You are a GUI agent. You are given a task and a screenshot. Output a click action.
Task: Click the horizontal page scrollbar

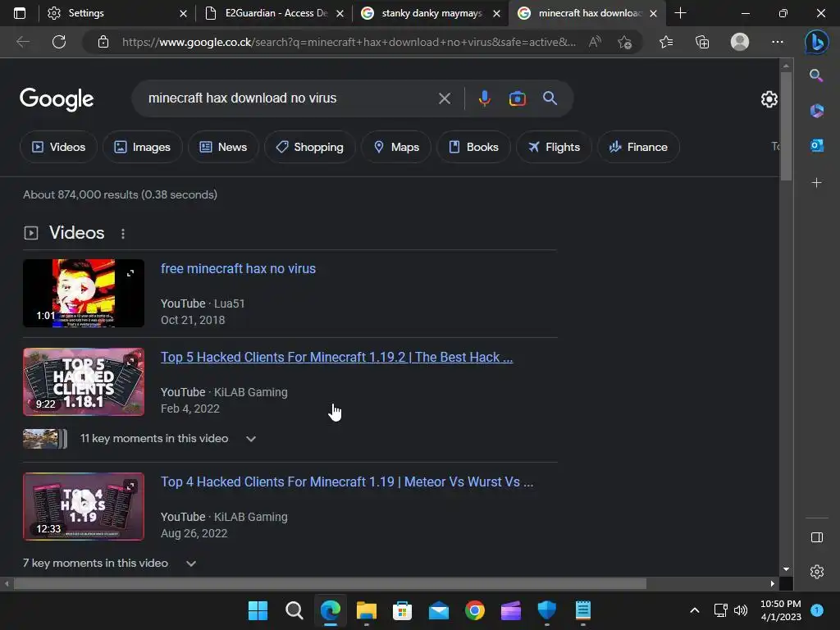point(330,583)
